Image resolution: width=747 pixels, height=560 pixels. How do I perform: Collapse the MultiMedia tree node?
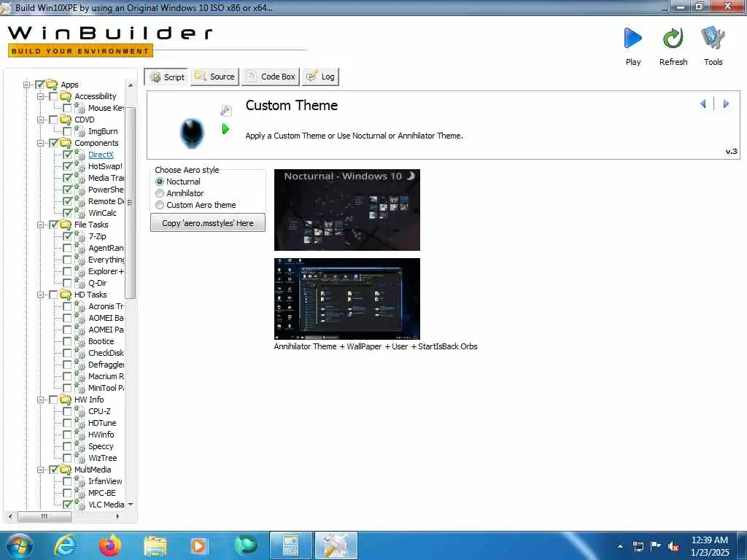click(41, 470)
